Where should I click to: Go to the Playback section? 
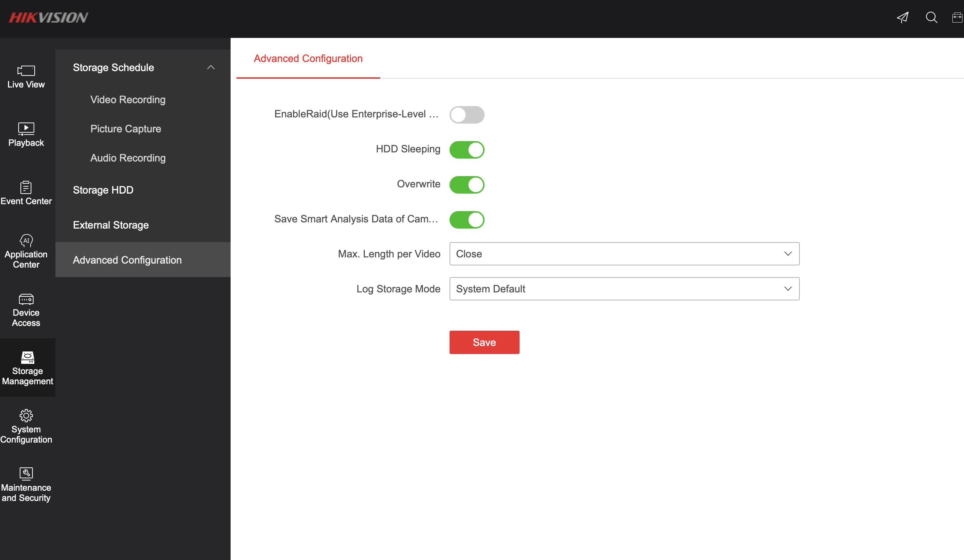[x=26, y=135]
